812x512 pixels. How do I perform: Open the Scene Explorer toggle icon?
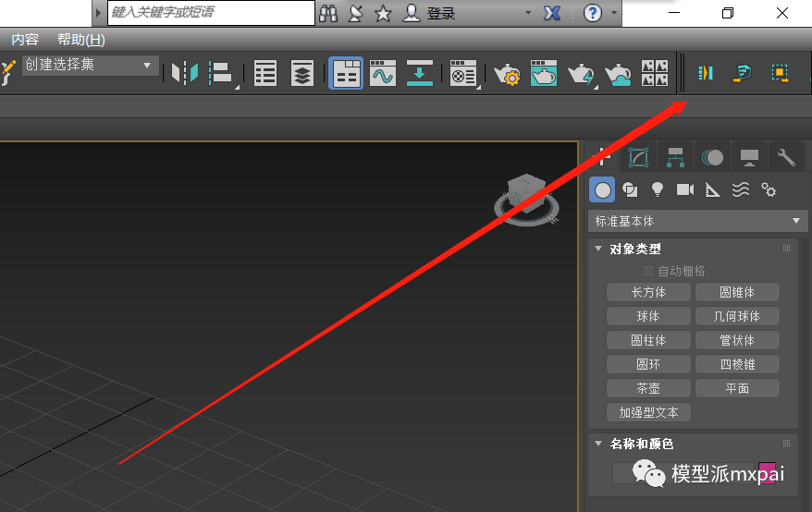click(x=265, y=73)
